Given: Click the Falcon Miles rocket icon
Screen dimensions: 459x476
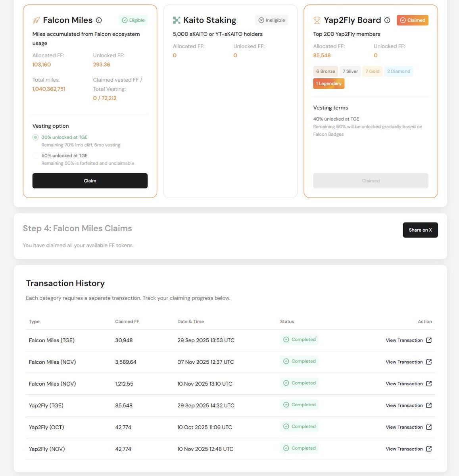Looking at the screenshot, I should (36, 20).
